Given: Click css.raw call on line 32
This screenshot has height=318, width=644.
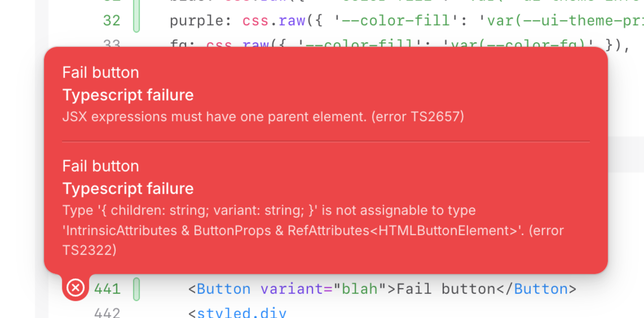Looking at the screenshot, I should [274, 21].
